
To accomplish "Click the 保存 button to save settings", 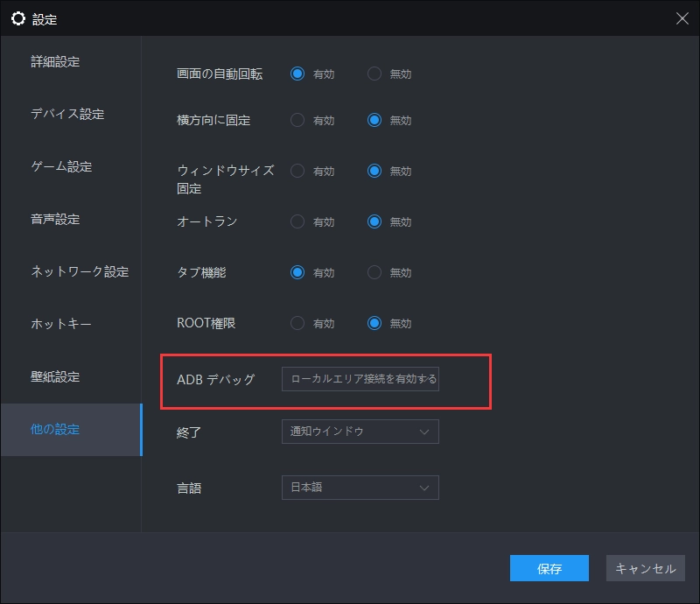I will pyautogui.click(x=549, y=568).
